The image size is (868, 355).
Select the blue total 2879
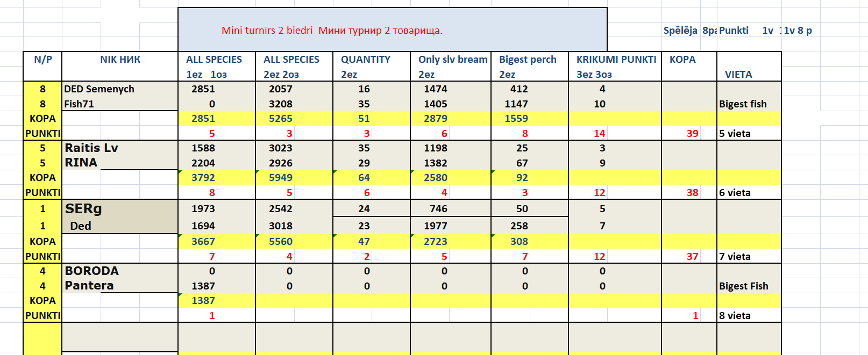[x=436, y=119]
